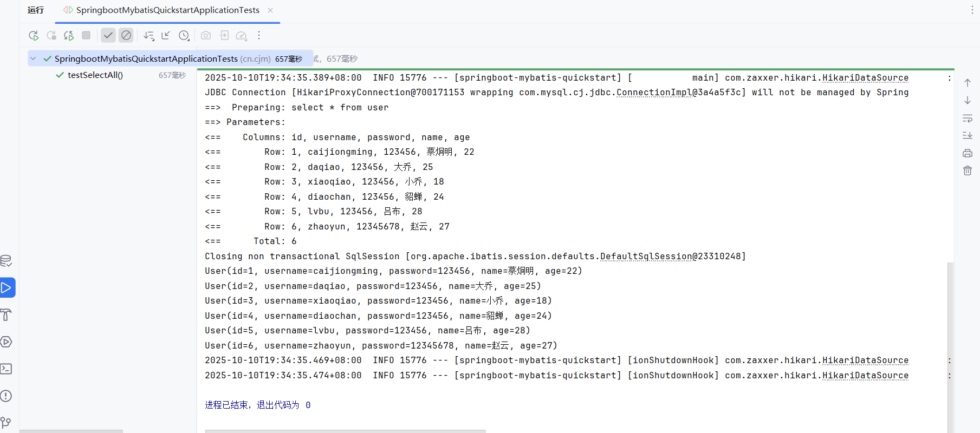
Task: Click the Toggle auto-test rerun icon
Action: pos(69,36)
